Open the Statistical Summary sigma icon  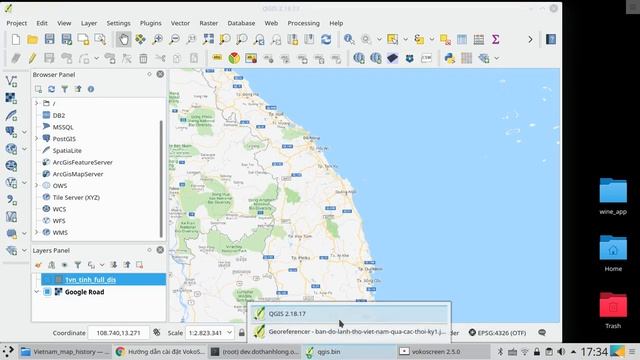tap(496, 39)
